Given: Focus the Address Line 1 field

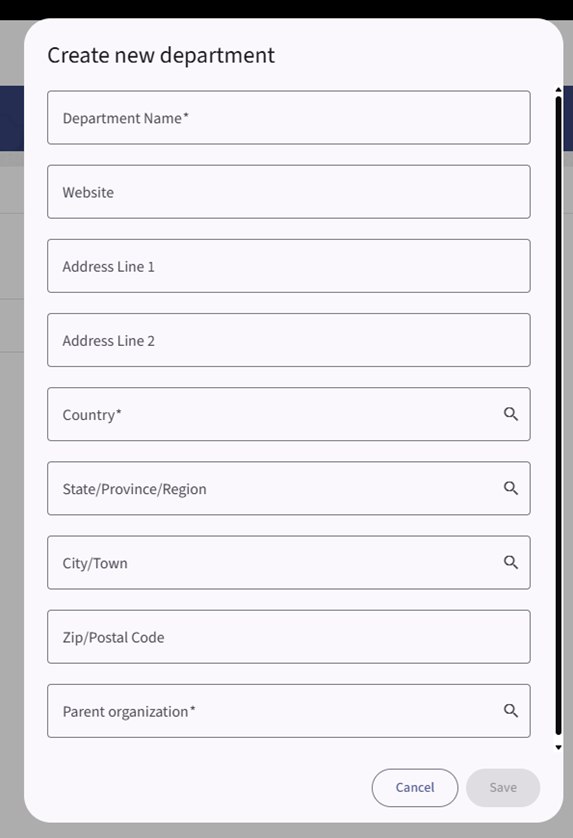Looking at the screenshot, I should tap(289, 266).
